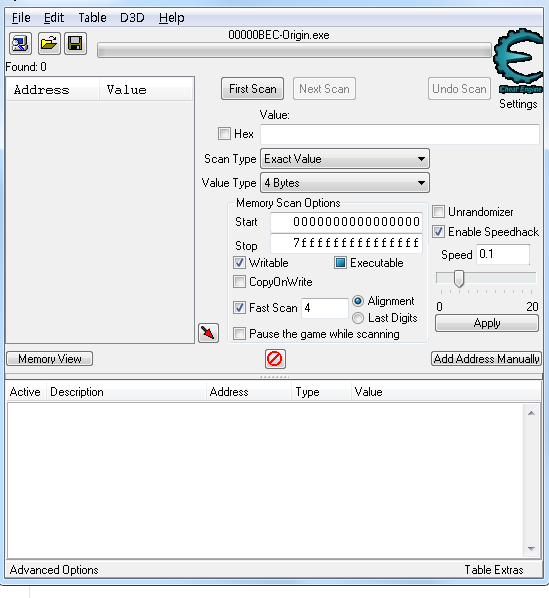Click the address list scroll down arrow
549x598 pixels.
pos(531,549)
